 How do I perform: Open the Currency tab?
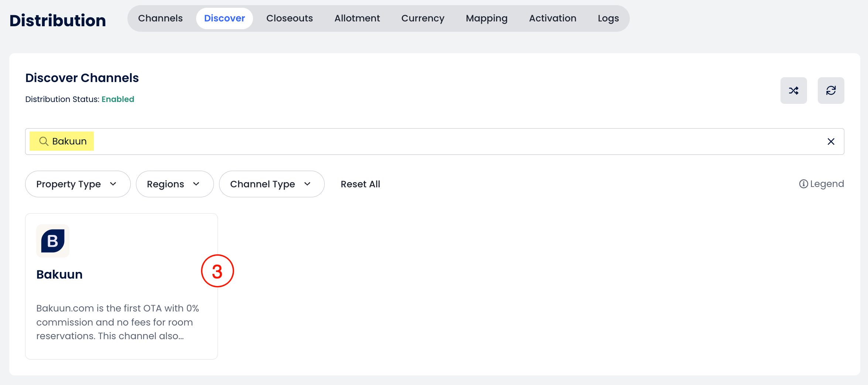(x=423, y=18)
